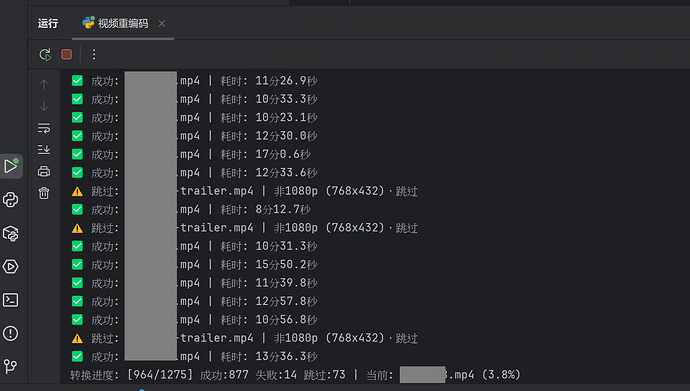Screen dimensions: 690x391
Task: Click the 运行 panel title
Action: click(48, 23)
